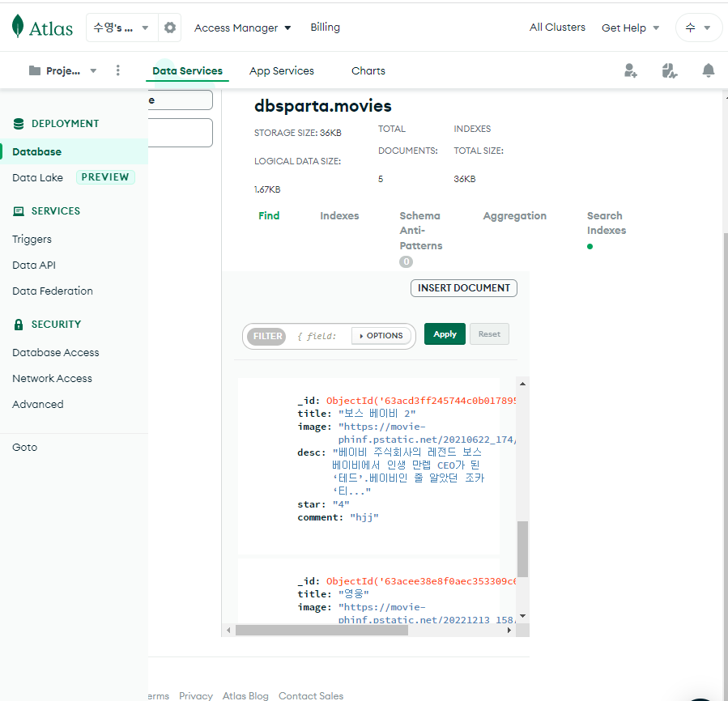Image resolution: width=728 pixels, height=701 pixels.
Task: Click the star value "4"
Action: [x=341, y=504]
